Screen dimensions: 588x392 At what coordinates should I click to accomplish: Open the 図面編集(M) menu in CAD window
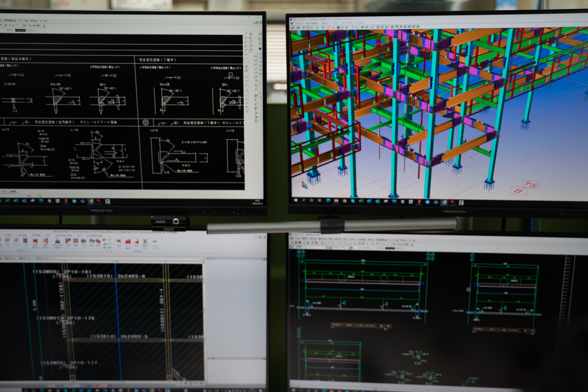point(10,21)
